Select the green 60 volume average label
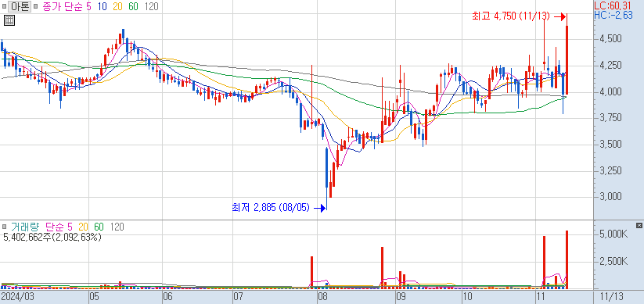The width and height of the screenshot is (644, 304). 99,227
